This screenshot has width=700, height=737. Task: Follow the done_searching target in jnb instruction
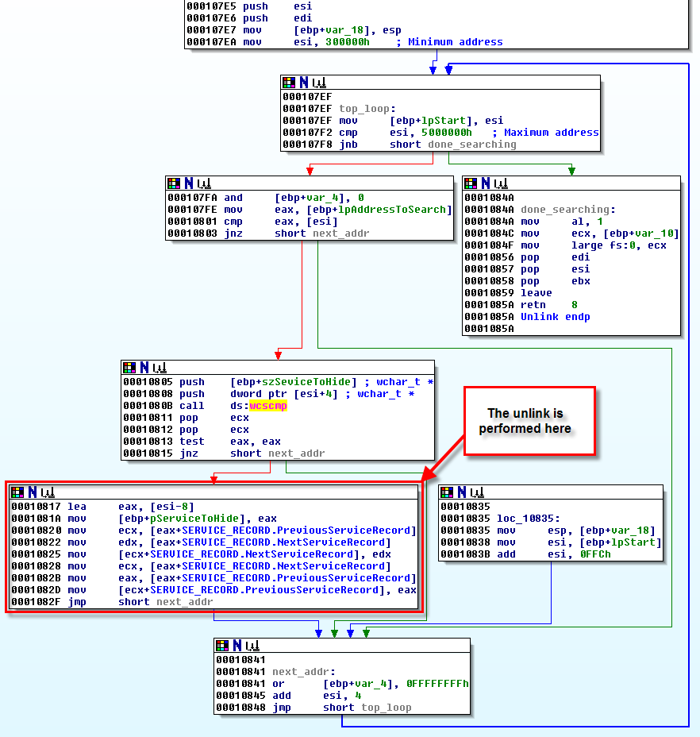pos(471,145)
